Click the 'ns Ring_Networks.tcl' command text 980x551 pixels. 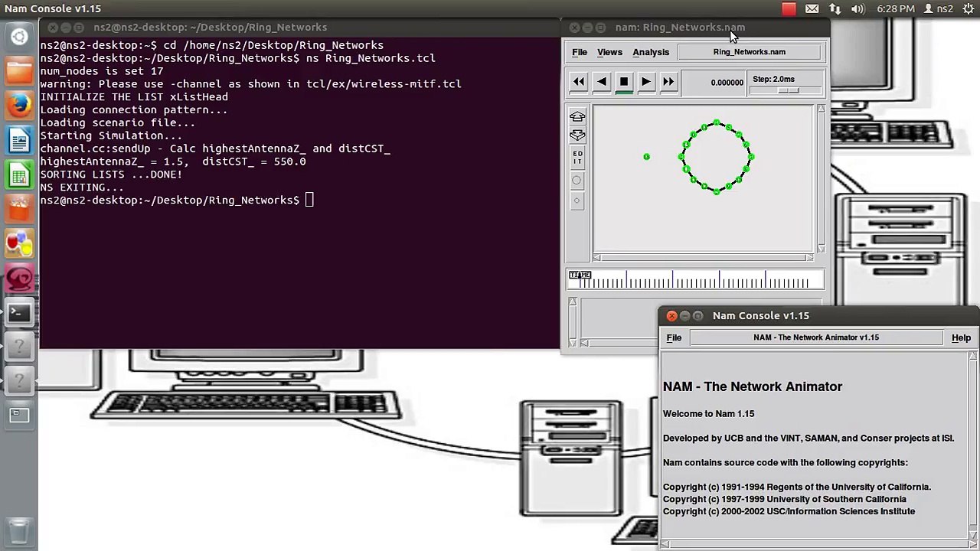point(371,58)
